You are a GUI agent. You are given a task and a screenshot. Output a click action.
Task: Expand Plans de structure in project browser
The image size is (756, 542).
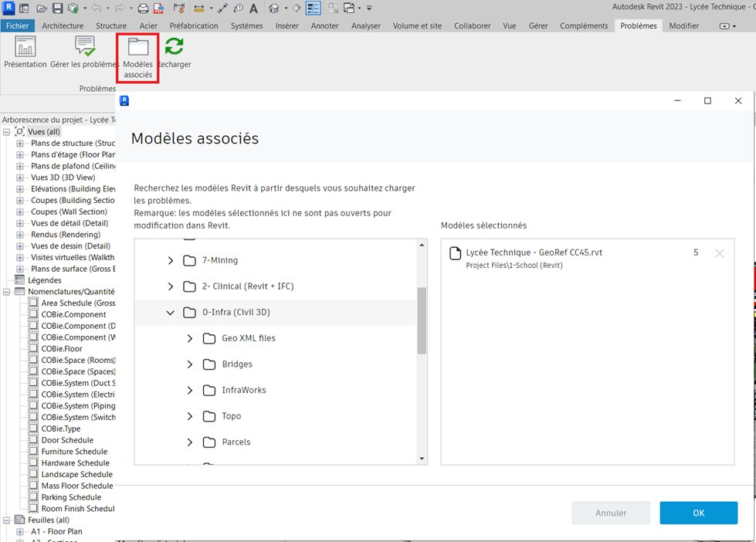click(20, 143)
